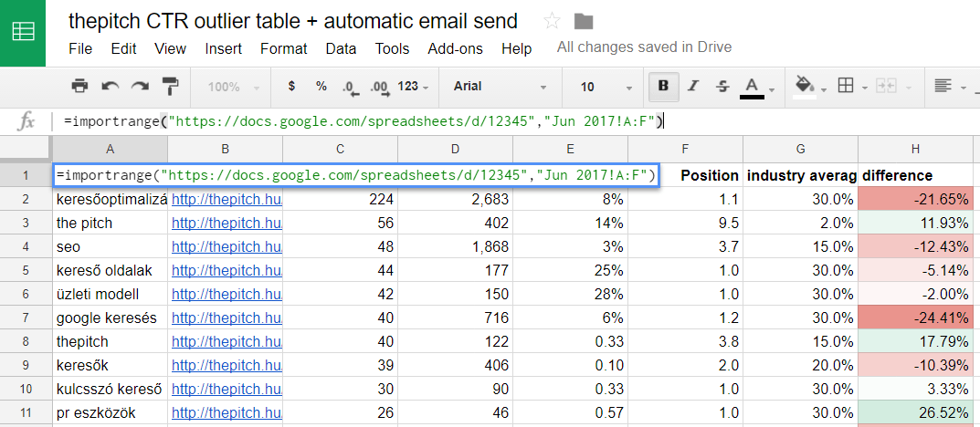Increase decimal places
Viewport: 980px width, 427px height.
(x=380, y=87)
